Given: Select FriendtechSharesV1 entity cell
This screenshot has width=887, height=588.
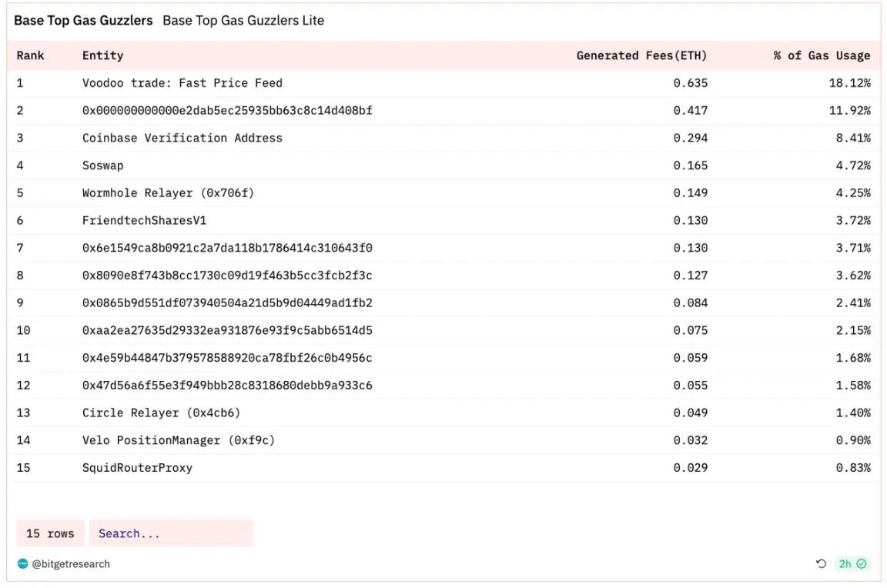Looking at the screenshot, I should [144, 220].
